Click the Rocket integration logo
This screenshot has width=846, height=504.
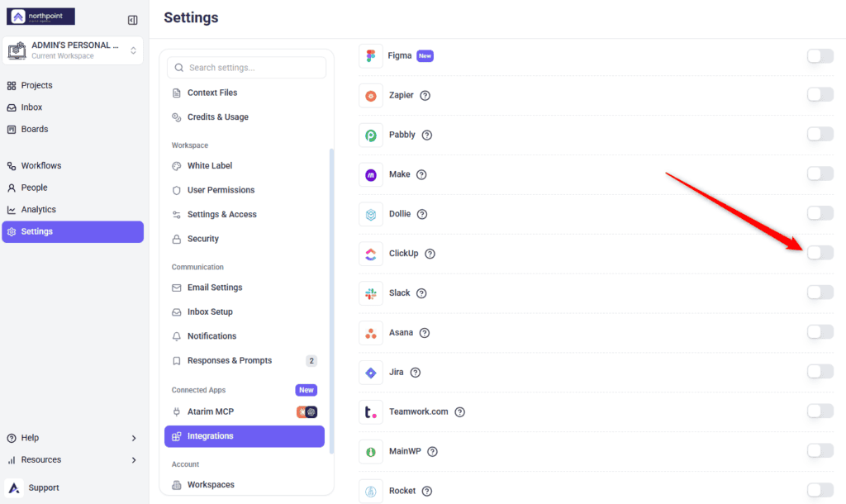[x=371, y=491]
